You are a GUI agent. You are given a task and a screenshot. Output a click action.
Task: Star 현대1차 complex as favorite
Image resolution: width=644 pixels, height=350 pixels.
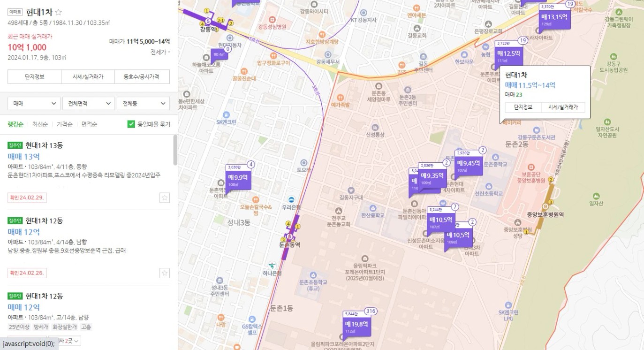pos(59,12)
